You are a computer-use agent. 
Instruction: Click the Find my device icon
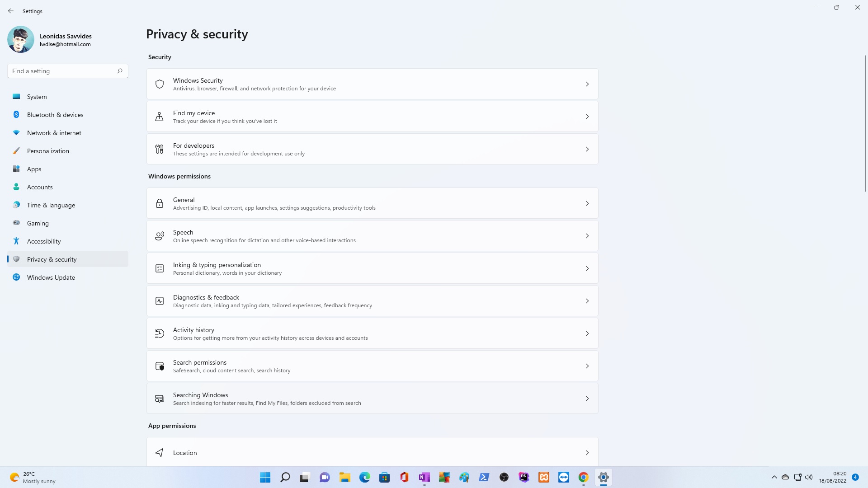point(159,117)
